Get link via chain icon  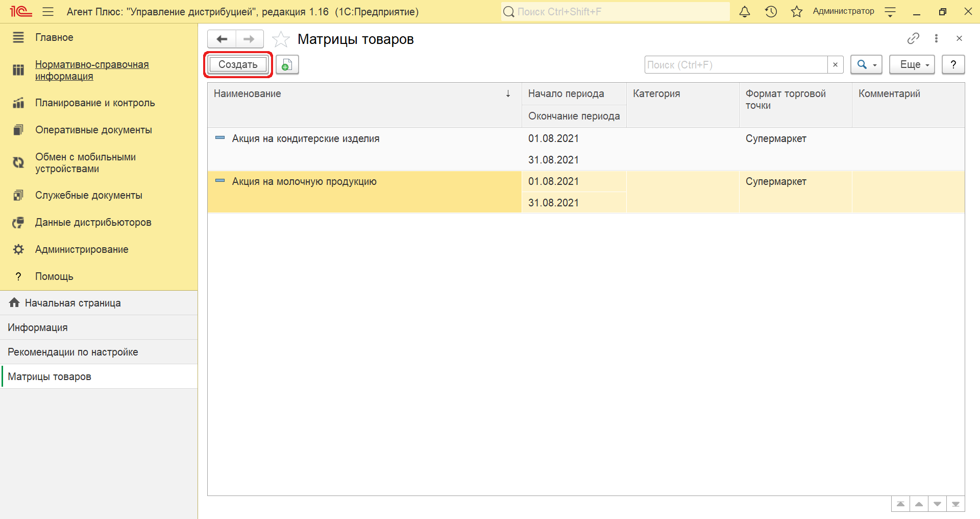(x=913, y=38)
